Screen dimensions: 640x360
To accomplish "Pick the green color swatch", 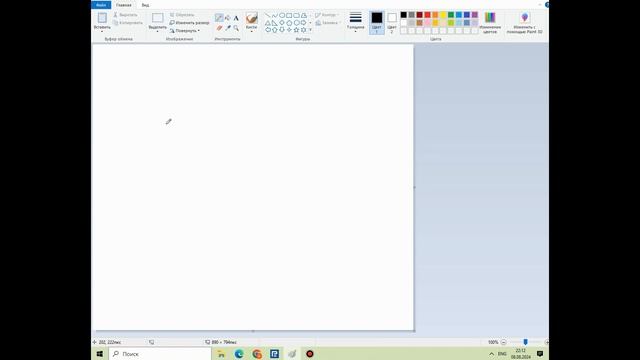I will point(451,15).
